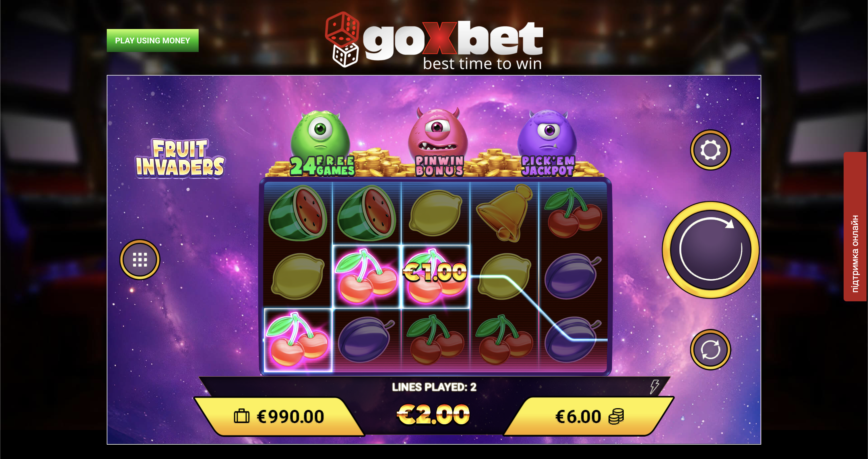This screenshot has height=459, width=868.
Task: Click the golden bell symbol on reels
Action: 504,213
